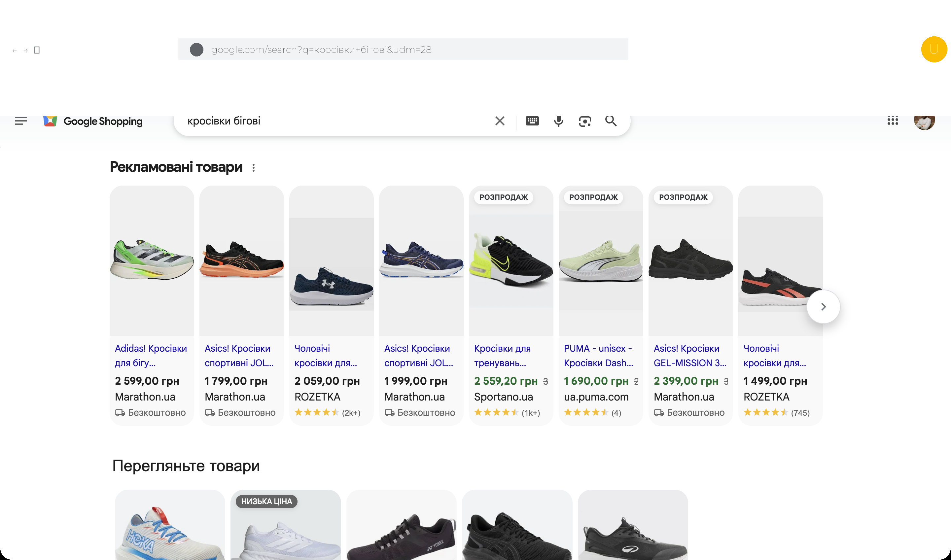Click the ROZETKA seller under 2 059,00 грн
This screenshot has width=951, height=560.
(317, 397)
